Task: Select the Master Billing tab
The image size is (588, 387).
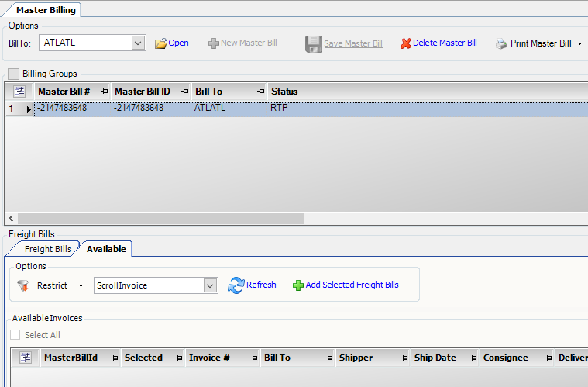Action: pos(46,10)
